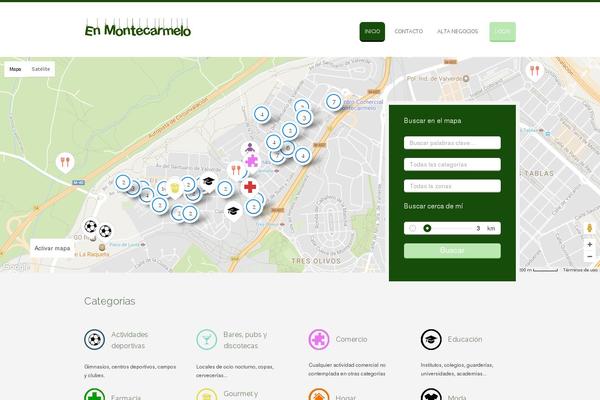
Task: Go to the INICIO menu item
Action: (372, 32)
